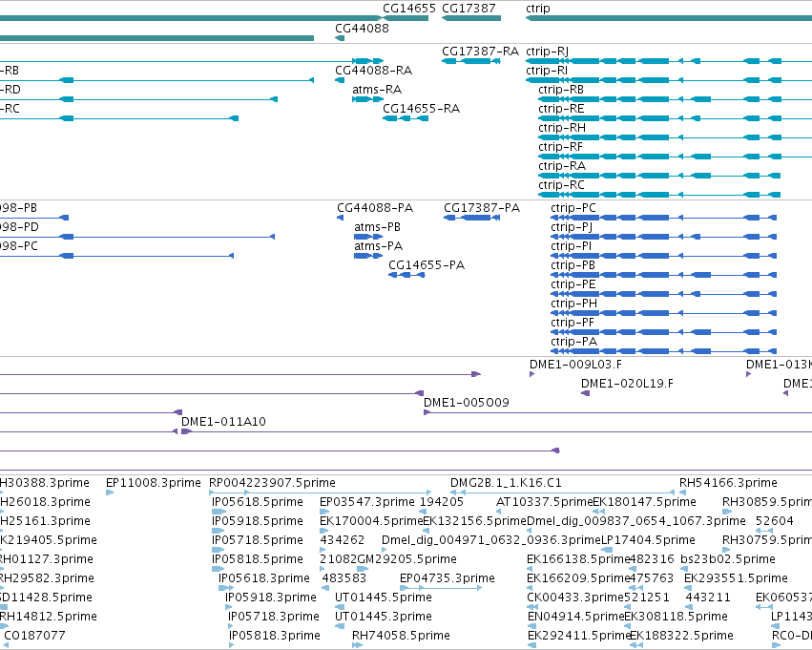812x650 pixels.
Task: Click protein CG14655-PA label
Action: click(x=427, y=265)
